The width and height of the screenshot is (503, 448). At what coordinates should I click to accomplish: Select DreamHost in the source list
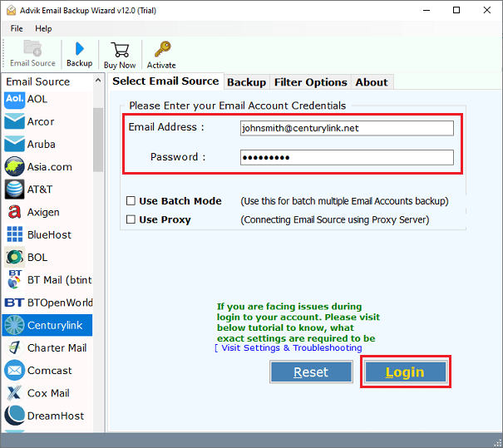(x=56, y=416)
